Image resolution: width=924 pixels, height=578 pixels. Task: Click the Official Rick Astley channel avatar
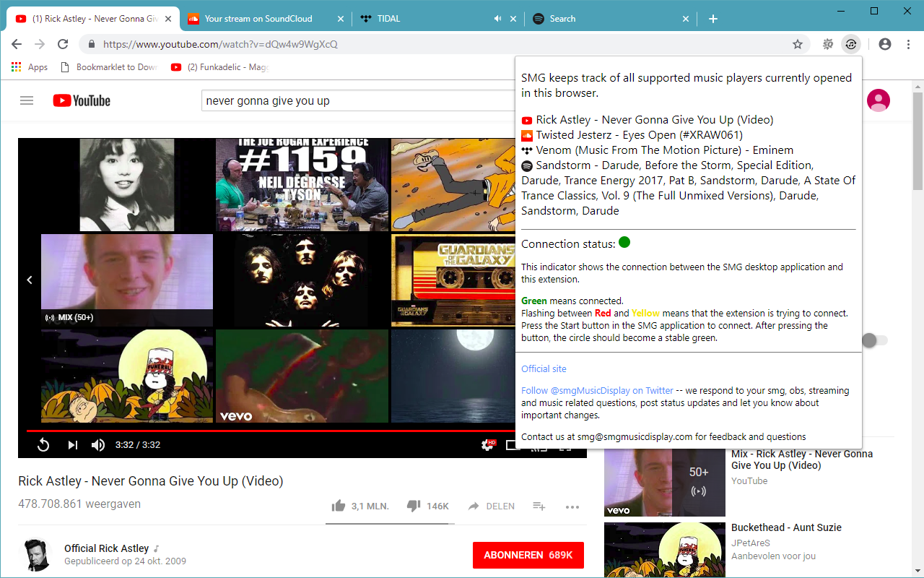[35, 555]
